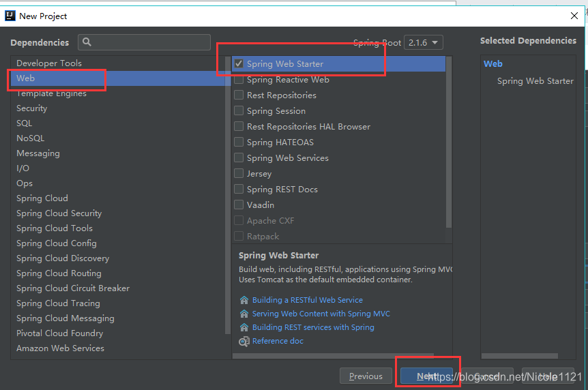588x390 pixels.
Task: Focus the dependencies search field
Action: tap(144, 42)
